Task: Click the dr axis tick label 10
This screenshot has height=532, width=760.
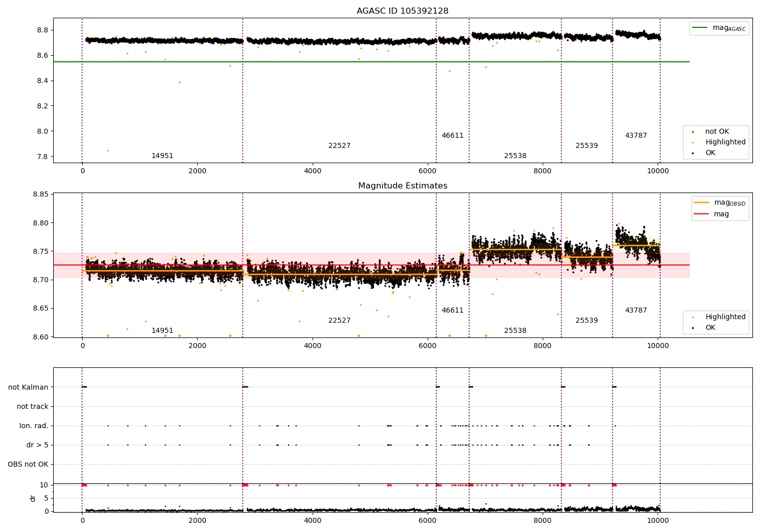Action: click(x=44, y=485)
